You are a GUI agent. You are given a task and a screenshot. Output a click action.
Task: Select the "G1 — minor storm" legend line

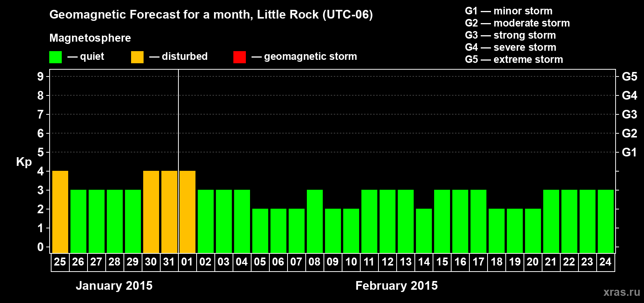click(509, 11)
